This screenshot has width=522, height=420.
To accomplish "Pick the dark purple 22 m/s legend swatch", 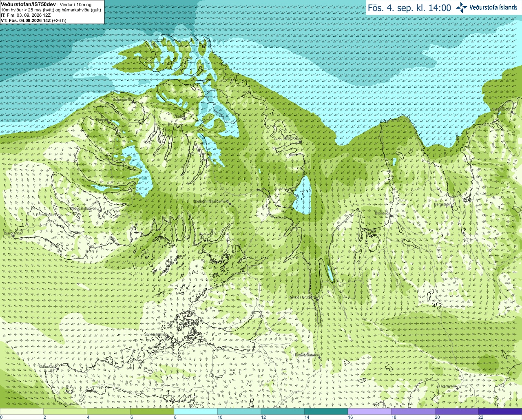I will point(500,411).
